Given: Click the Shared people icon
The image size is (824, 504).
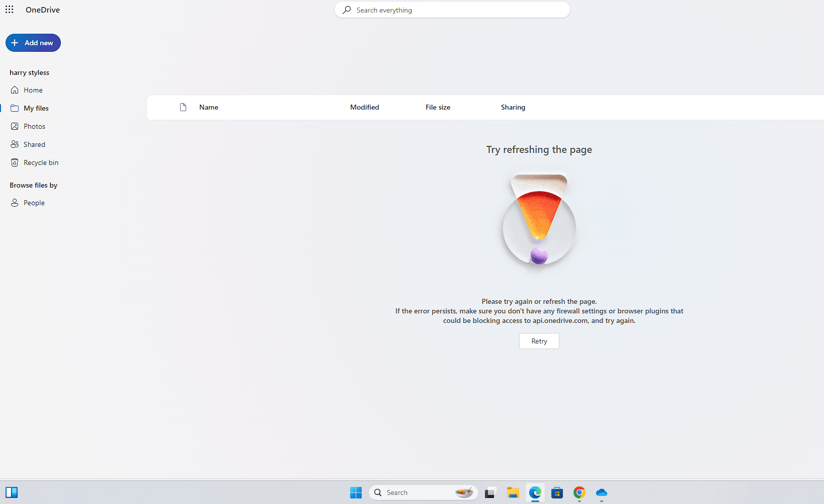Looking at the screenshot, I should click(15, 144).
